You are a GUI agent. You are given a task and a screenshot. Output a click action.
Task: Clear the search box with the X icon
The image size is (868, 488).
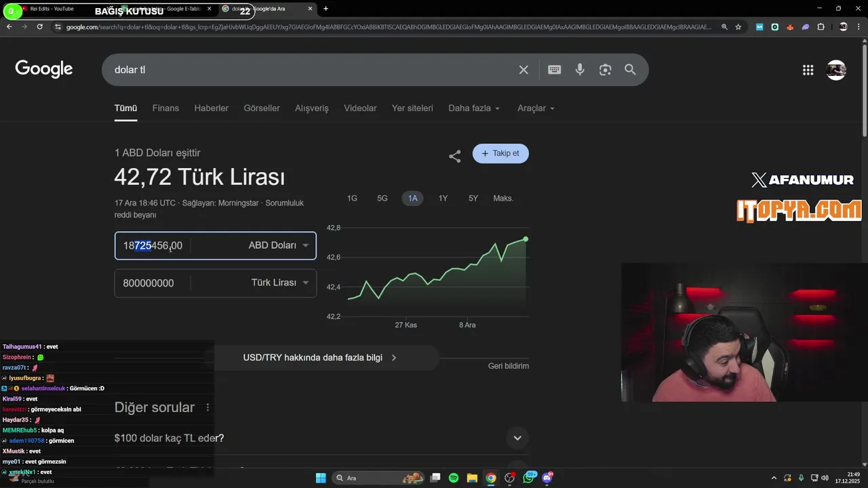click(524, 70)
